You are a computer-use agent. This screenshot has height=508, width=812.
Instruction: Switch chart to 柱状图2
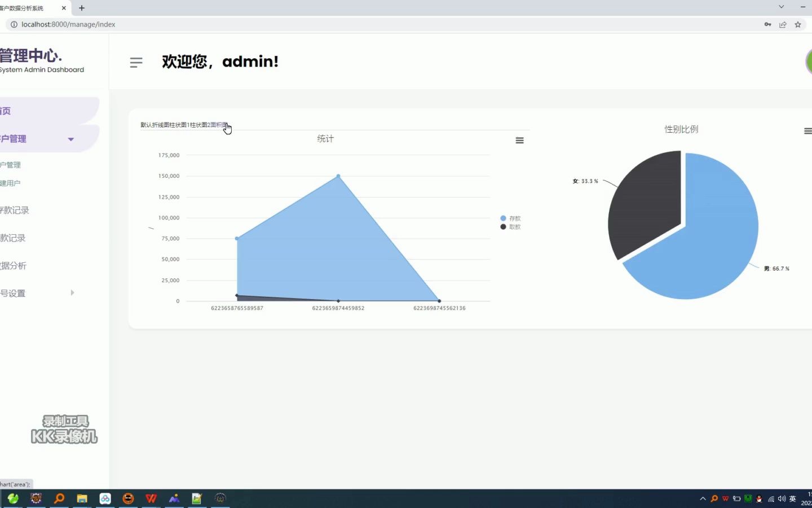[200, 125]
